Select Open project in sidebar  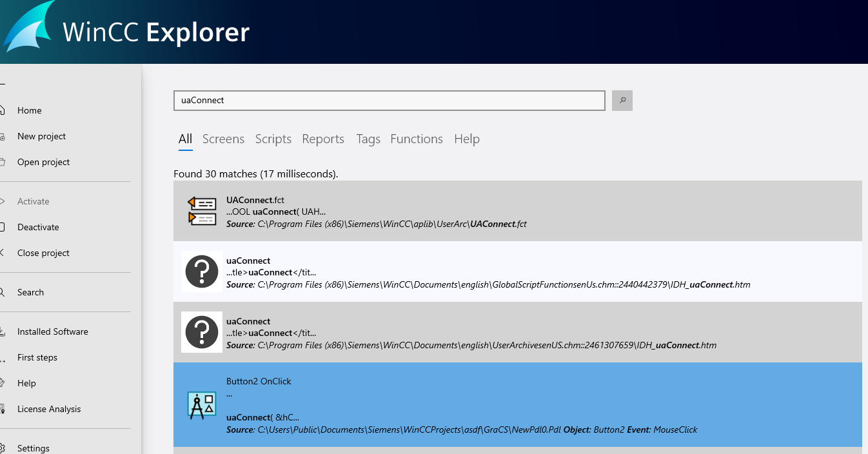coord(44,162)
